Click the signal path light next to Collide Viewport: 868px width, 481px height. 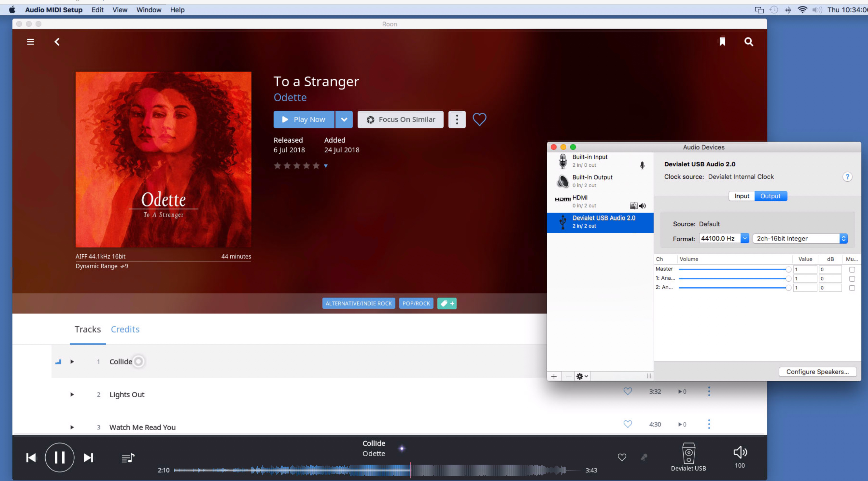[x=402, y=448]
